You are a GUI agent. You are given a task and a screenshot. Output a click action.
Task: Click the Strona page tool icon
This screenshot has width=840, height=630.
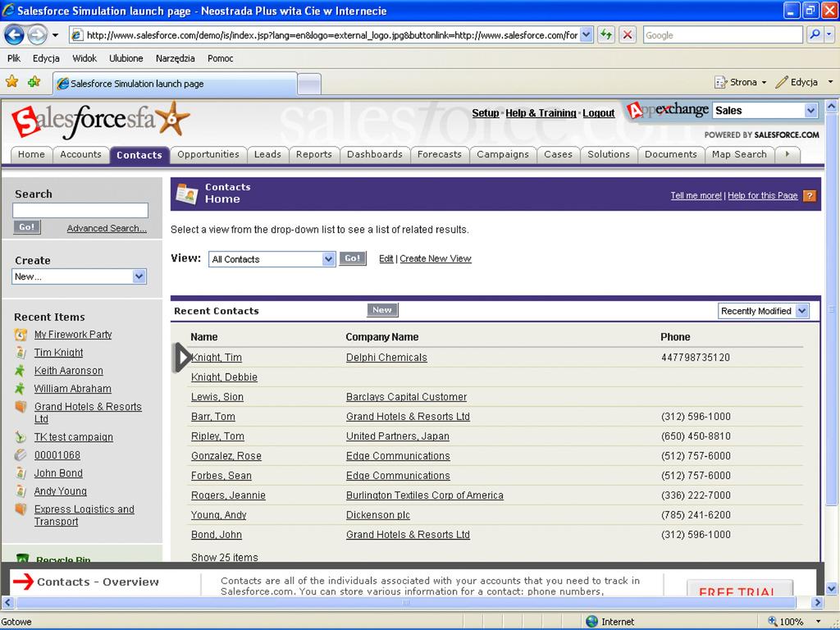coord(720,82)
